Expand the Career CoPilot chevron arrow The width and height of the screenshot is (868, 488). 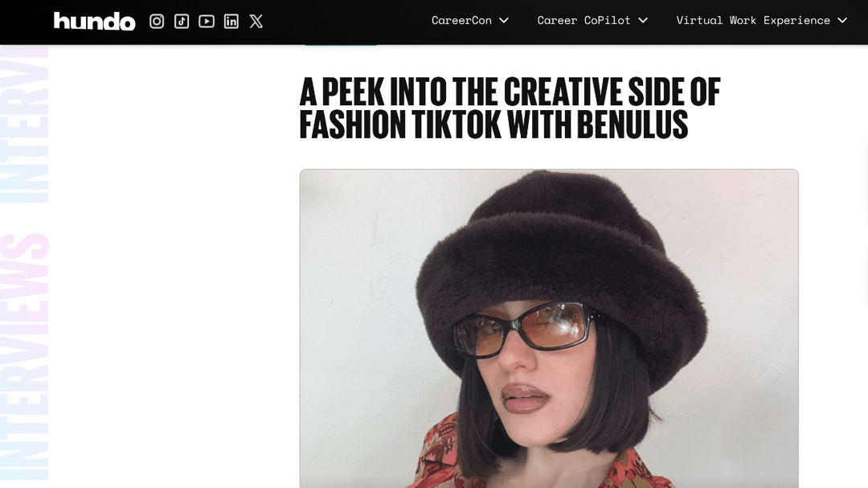point(643,21)
